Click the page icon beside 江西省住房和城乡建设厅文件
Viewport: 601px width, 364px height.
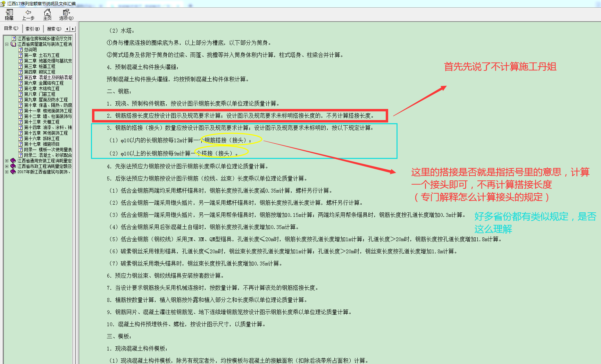point(14,39)
